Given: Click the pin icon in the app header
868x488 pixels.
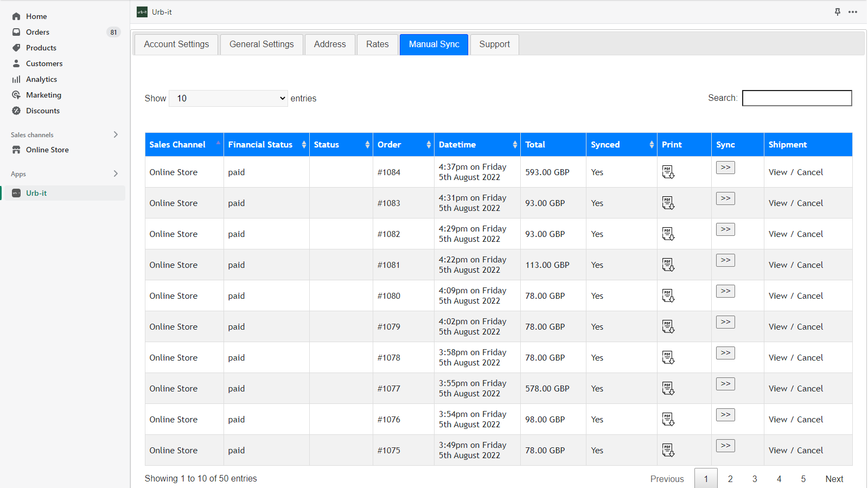Looking at the screenshot, I should [837, 12].
